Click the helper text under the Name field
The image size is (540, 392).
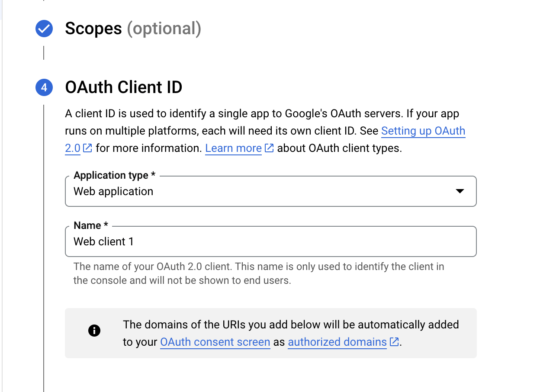pos(258,273)
